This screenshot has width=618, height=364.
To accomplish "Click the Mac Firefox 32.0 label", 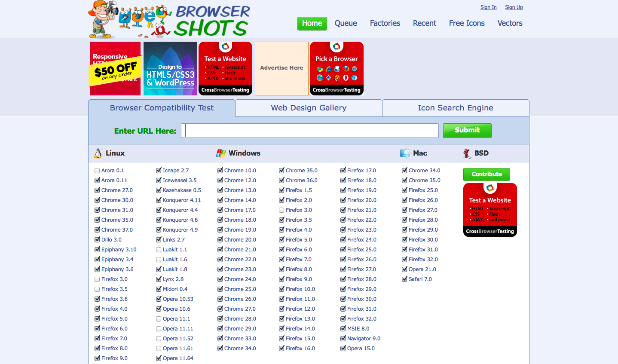I will 423,260.
